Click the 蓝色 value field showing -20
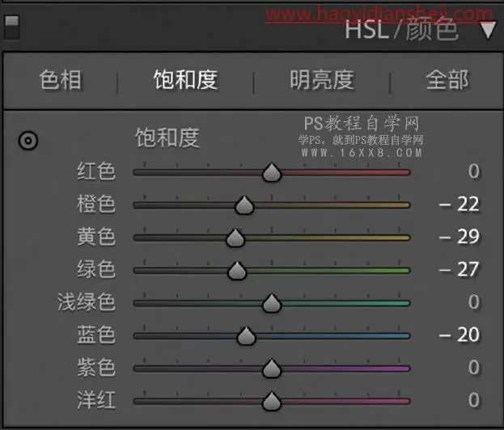 460,335
